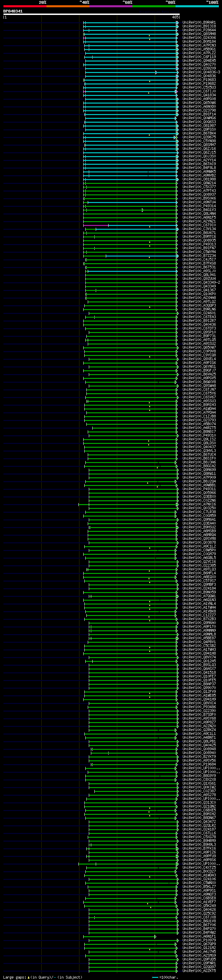The width and height of the screenshot is (222, 980).
Task: Open hit UniRef100_C4XTZ5
Action: click(199, 868)
